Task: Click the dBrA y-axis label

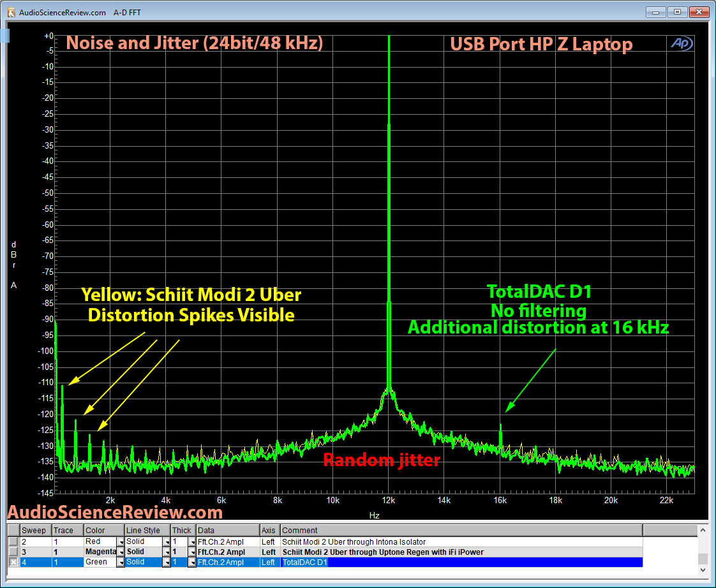Action: (x=13, y=265)
